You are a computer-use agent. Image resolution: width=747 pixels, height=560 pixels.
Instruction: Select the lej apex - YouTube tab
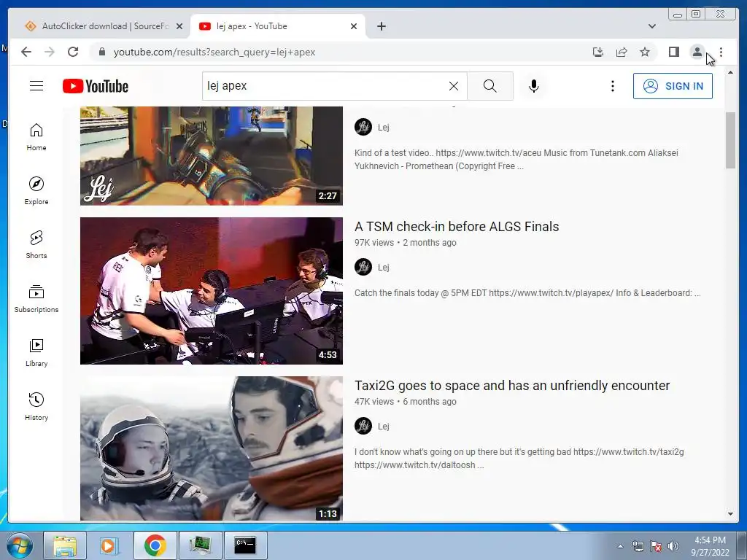[x=276, y=26]
